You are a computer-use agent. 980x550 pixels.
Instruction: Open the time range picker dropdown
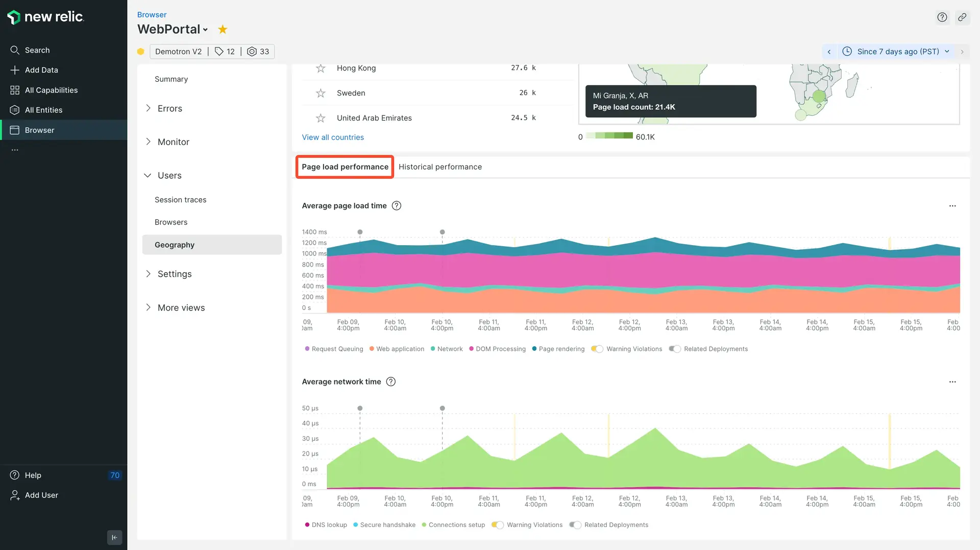(x=898, y=52)
